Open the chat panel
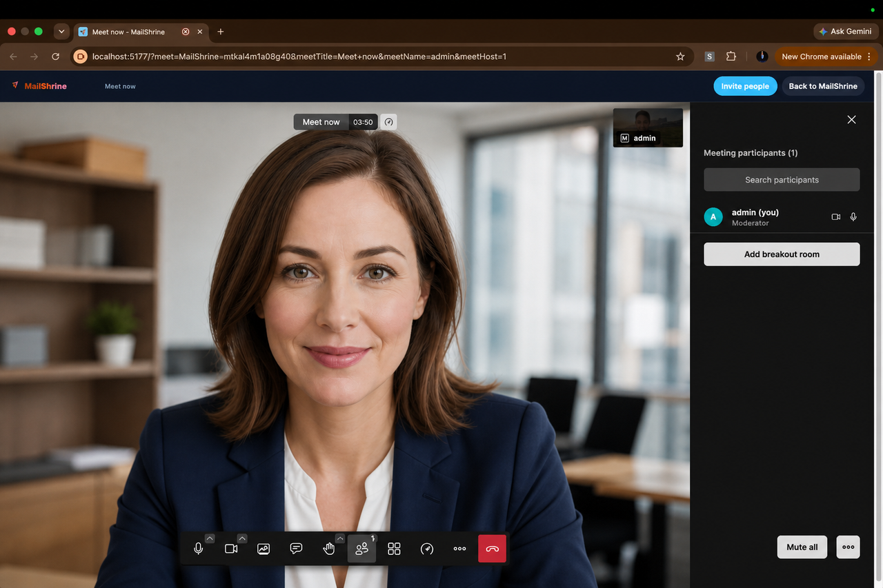 click(296, 549)
